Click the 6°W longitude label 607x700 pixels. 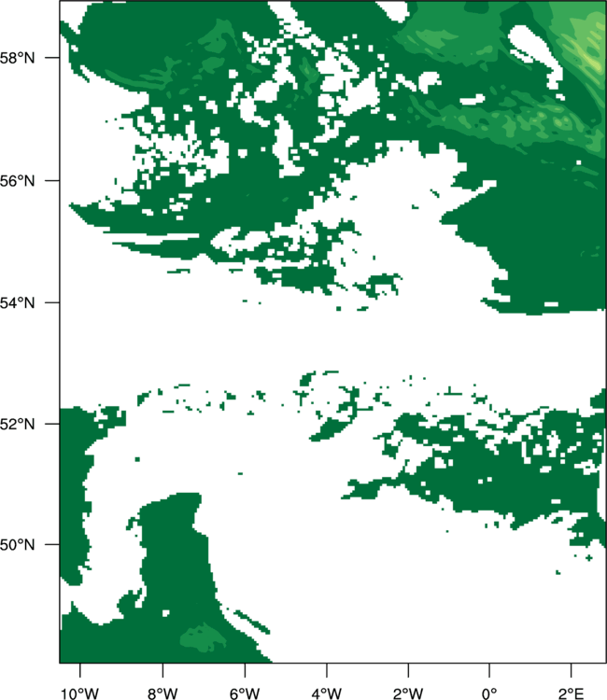[245, 693]
